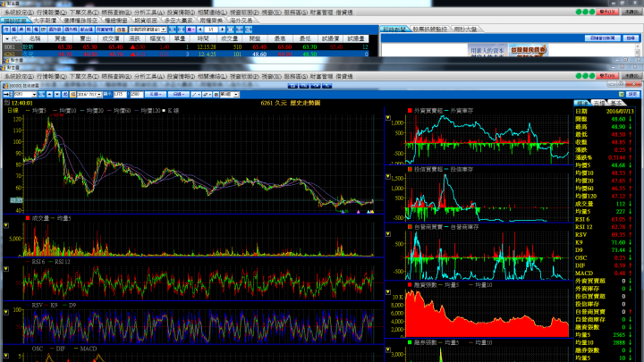Open the date dropdown showing 2016/7/13
The width and height of the screenshot is (644, 362).
coord(99,95)
